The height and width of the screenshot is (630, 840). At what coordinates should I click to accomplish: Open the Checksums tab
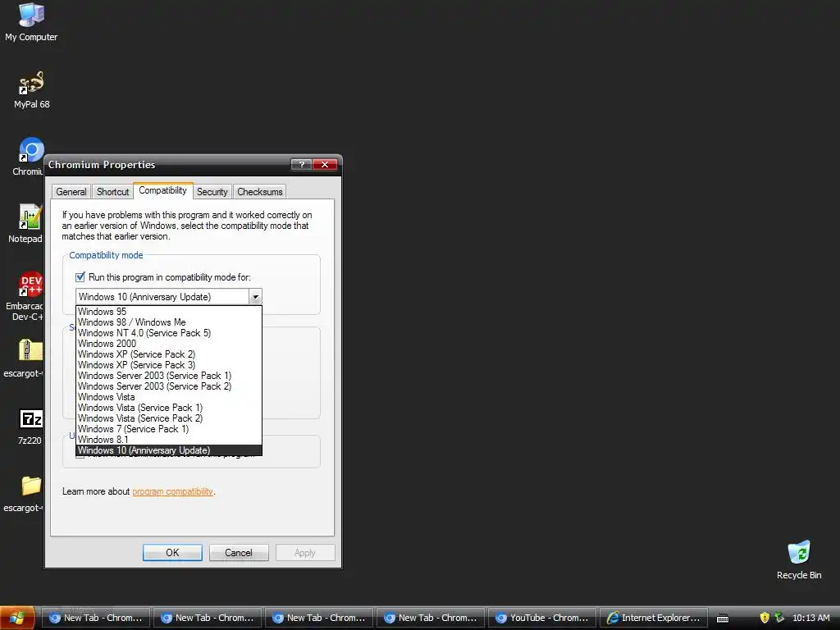(x=260, y=192)
